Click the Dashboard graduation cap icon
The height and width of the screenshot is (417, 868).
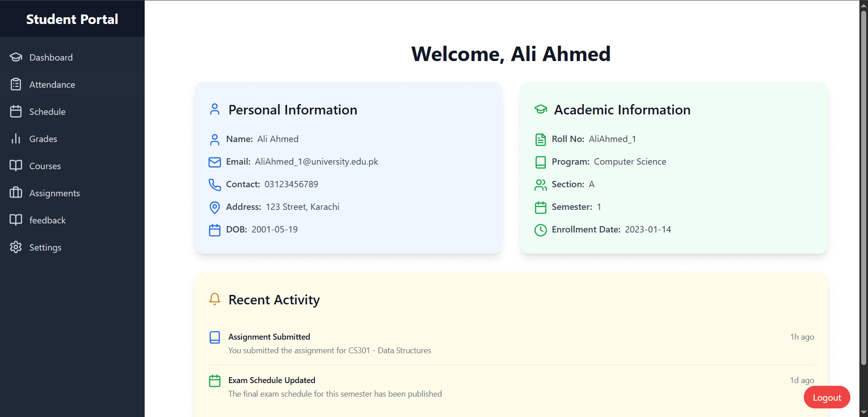coord(16,57)
